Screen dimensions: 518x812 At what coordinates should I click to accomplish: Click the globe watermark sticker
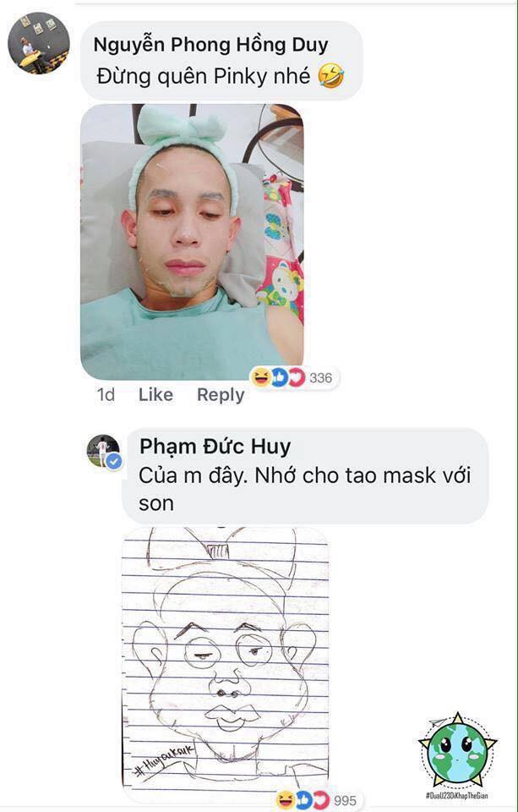pos(457,755)
